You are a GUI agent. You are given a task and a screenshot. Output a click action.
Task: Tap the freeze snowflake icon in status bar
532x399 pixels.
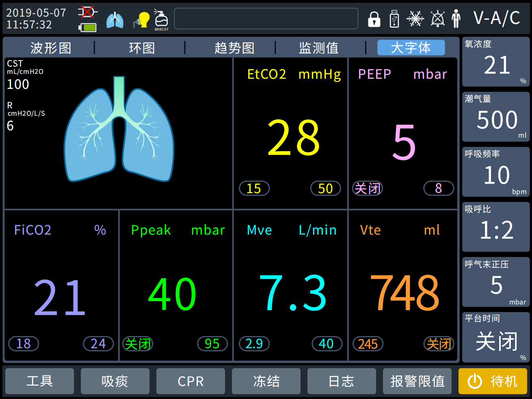point(415,19)
